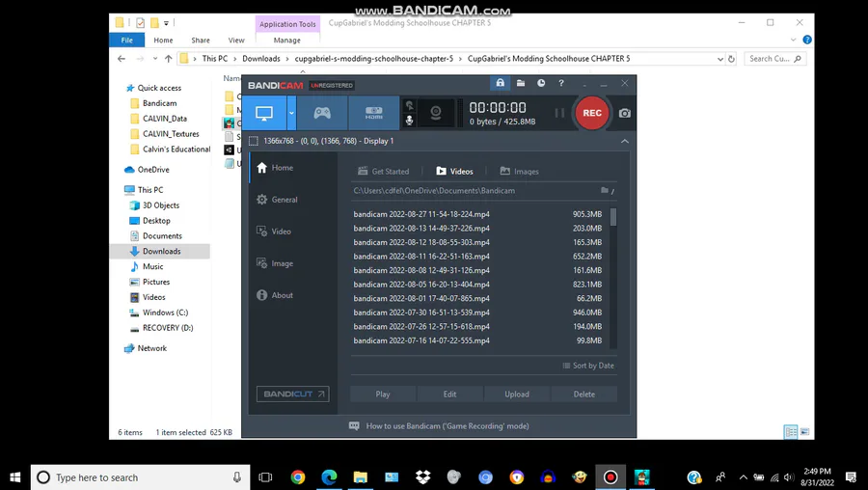Expand the File Explorer address bar dropdown
The image size is (868, 490).
[x=719, y=59]
